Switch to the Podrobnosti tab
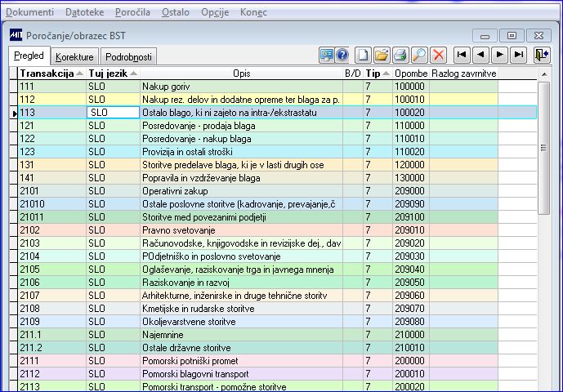This screenshot has height=392, width=563. 128,56
